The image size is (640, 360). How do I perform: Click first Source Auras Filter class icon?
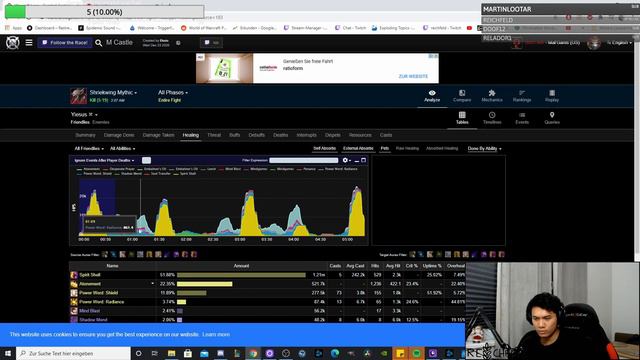click(x=105, y=255)
